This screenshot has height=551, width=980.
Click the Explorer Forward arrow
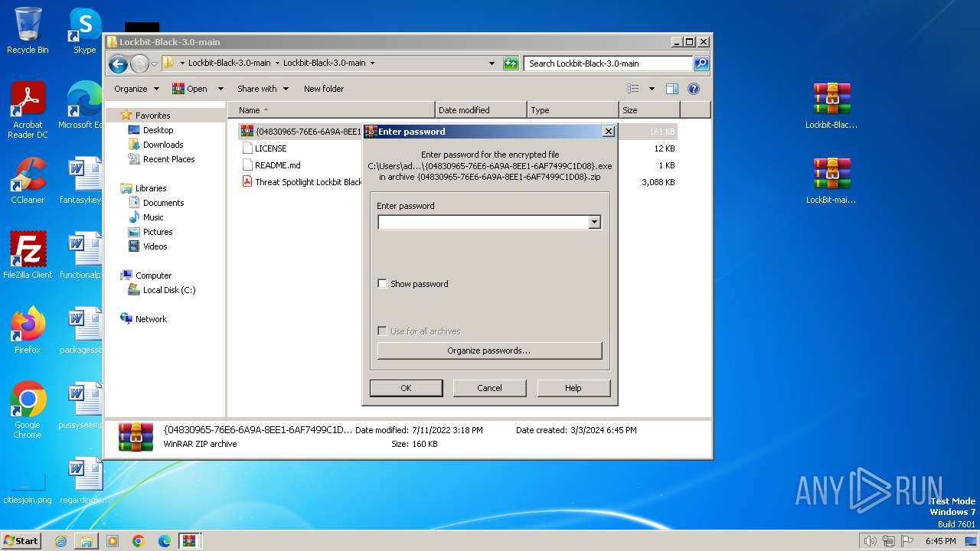(139, 64)
